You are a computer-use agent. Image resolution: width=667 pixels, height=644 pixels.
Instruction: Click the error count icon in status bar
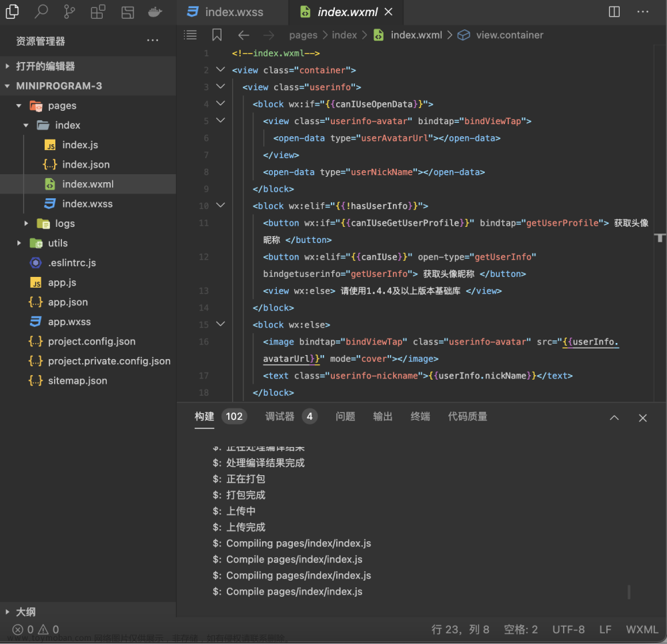18,629
